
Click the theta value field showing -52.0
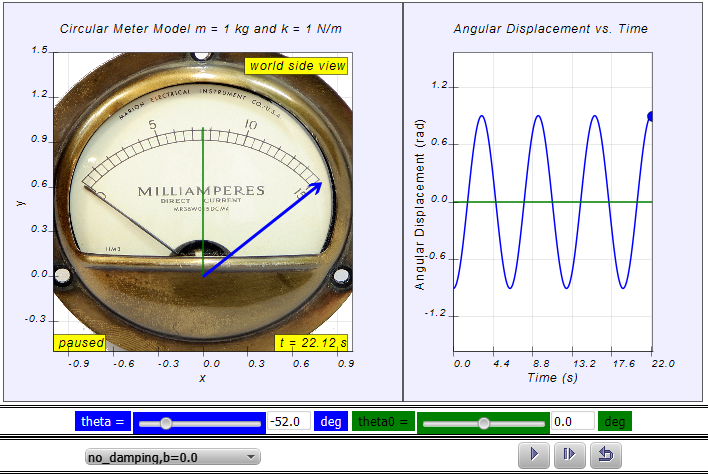click(x=289, y=421)
